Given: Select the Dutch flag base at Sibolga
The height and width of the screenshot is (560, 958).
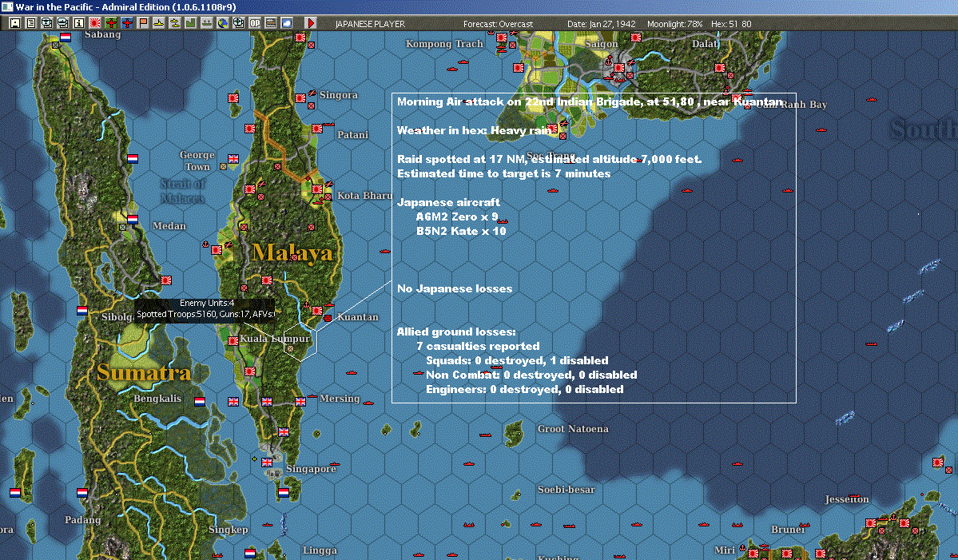Looking at the screenshot, I should [x=81, y=311].
